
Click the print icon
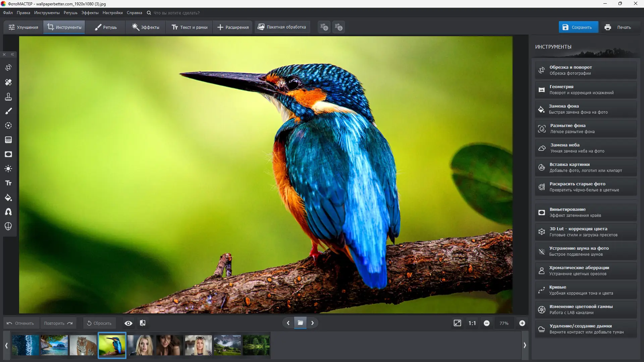[x=608, y=27]
